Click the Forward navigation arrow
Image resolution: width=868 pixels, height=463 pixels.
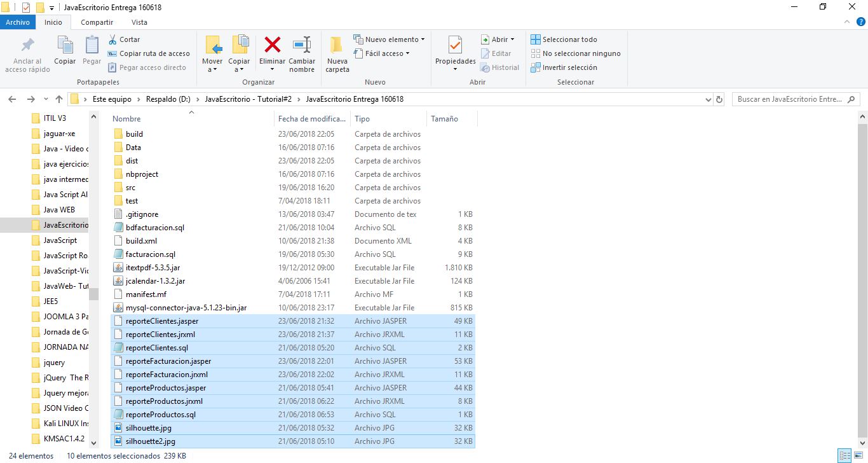[x=31, y=99]
